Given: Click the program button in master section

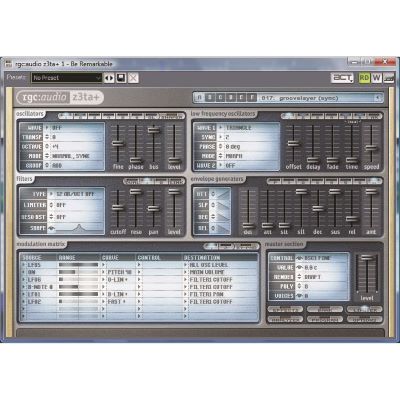Looking at the screenshot, I should (325, 319).
